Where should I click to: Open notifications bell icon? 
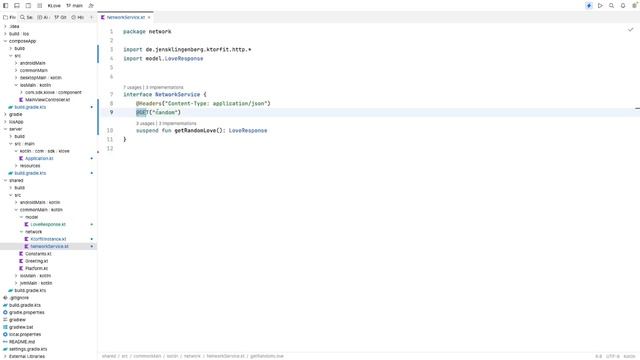[623, 6]
